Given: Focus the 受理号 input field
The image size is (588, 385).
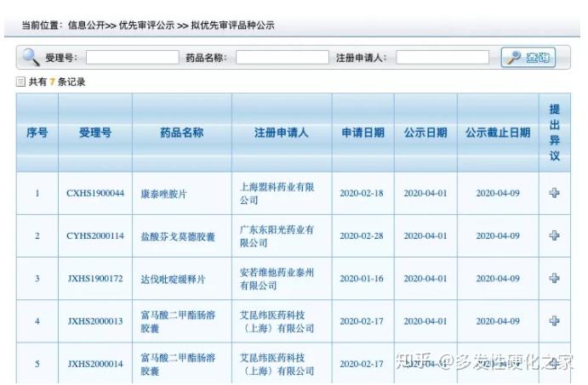Looking at the screenshot, I should pos(133,57).
